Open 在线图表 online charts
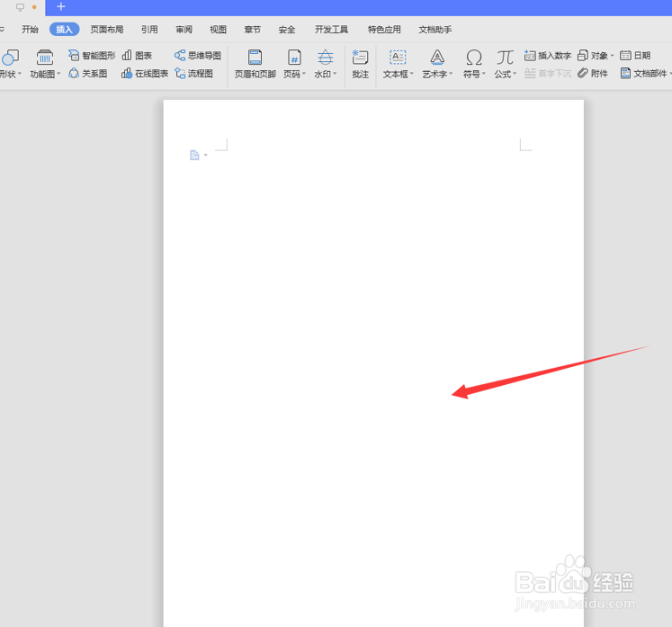 (145, 73)
